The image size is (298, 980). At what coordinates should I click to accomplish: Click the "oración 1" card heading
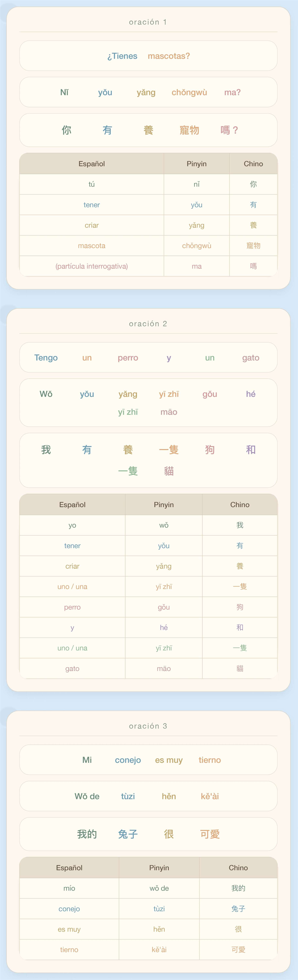click(x=148, y=22)
